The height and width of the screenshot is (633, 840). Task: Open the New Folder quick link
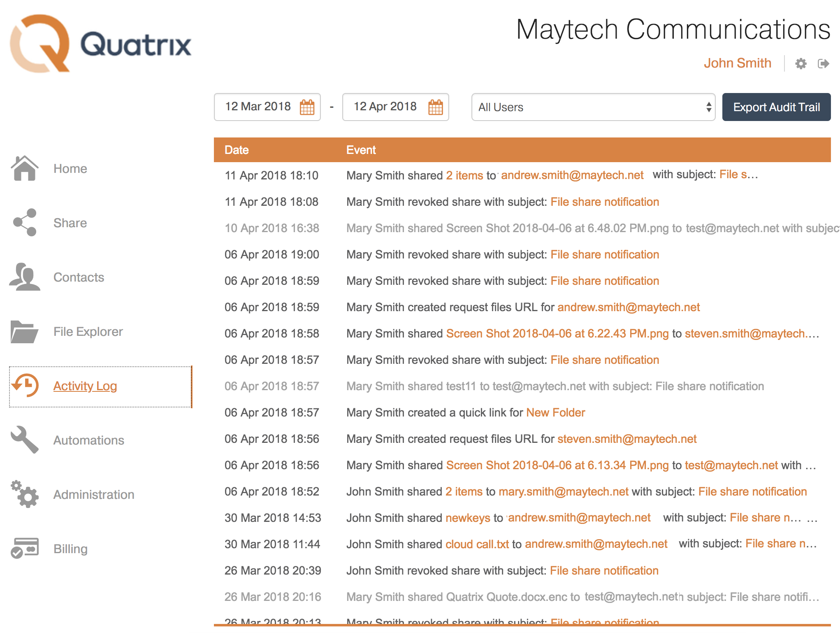point(555,412)
